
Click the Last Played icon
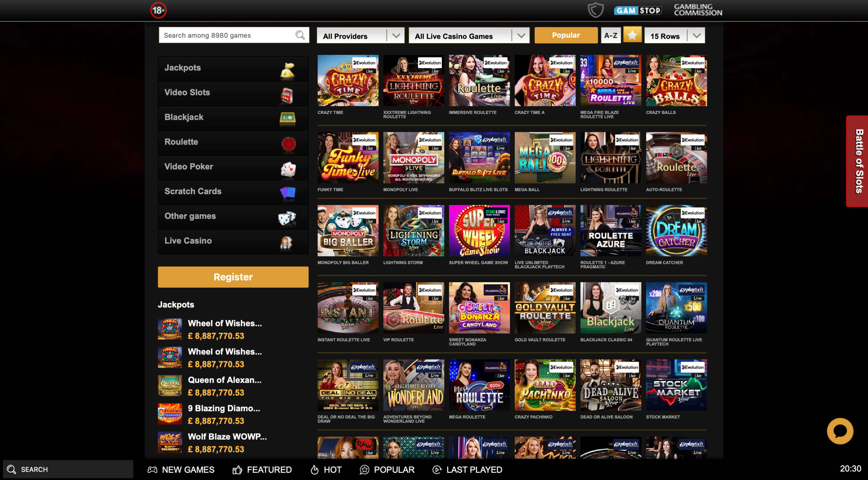point(437,470)
